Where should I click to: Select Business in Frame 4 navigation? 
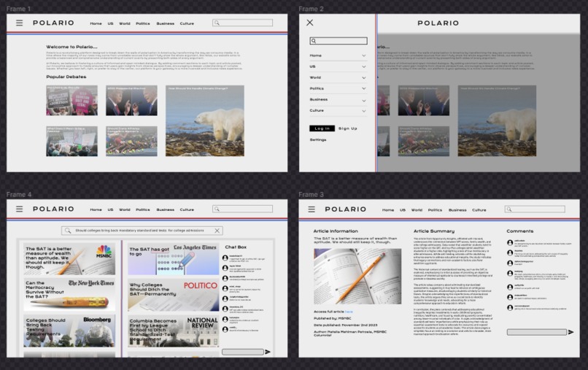[x=166, y=209]
